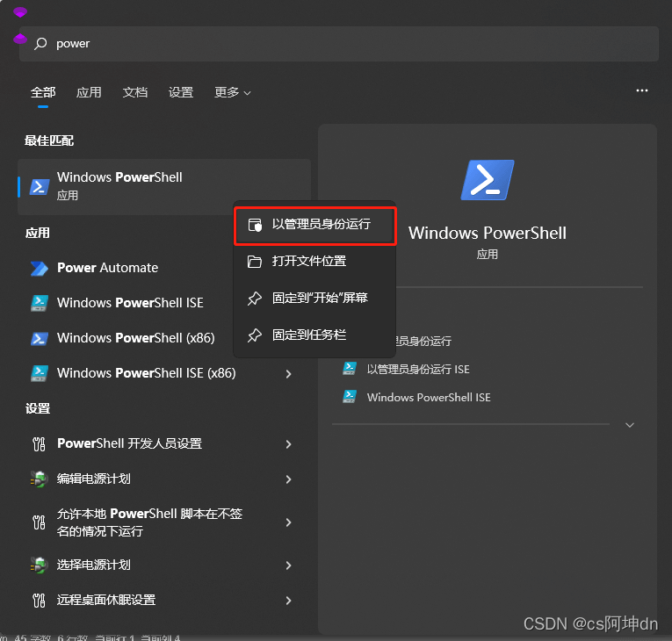Click the tools icon beside PowerShell 开发人员设置
This screenshot has height=641, width=672.
39,444
